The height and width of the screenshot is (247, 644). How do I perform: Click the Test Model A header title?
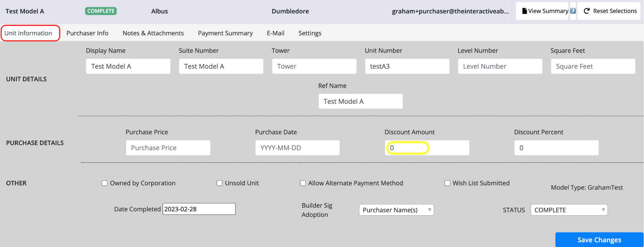tap(25, 11)
